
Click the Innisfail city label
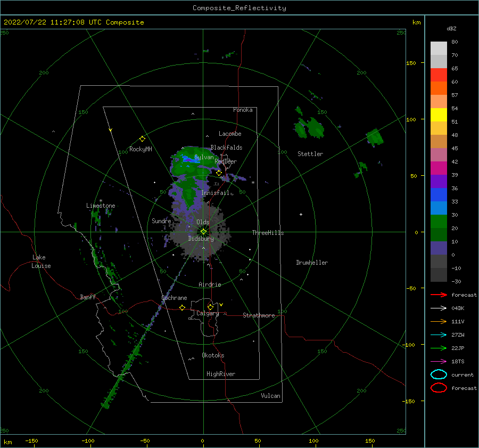click(215, 193)
